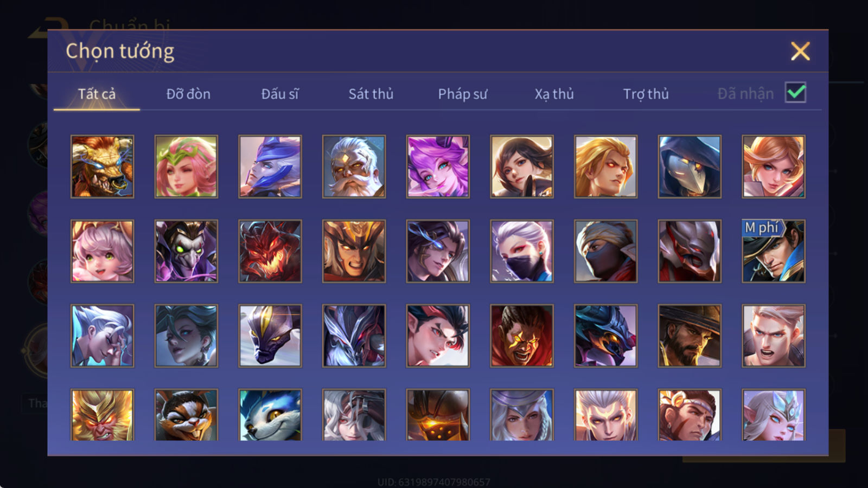Switch to the 'Đỡ đòn' tab
The width and height of the screenshot is (868, 488).
(x=188, y=94)
